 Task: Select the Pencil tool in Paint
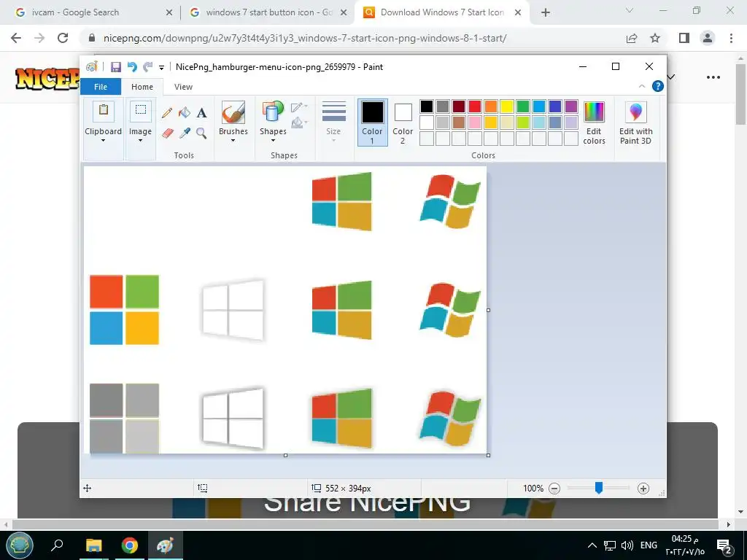(167, 113)
